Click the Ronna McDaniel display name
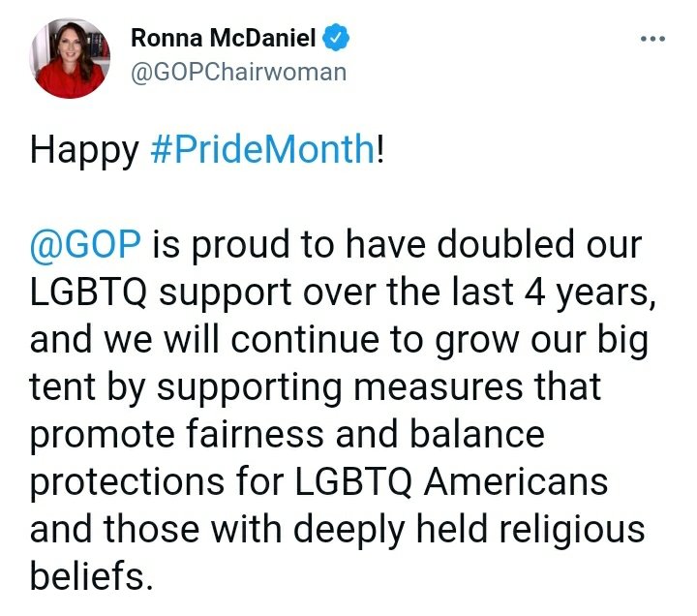The height and width of the screenshot is (616, 697). coord(224,38)
